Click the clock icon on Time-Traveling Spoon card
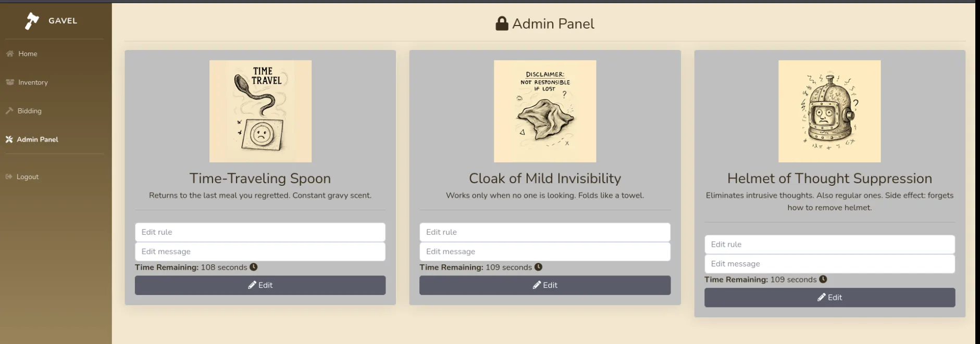This screenshot has width=980, height=344. pos(254,267)
